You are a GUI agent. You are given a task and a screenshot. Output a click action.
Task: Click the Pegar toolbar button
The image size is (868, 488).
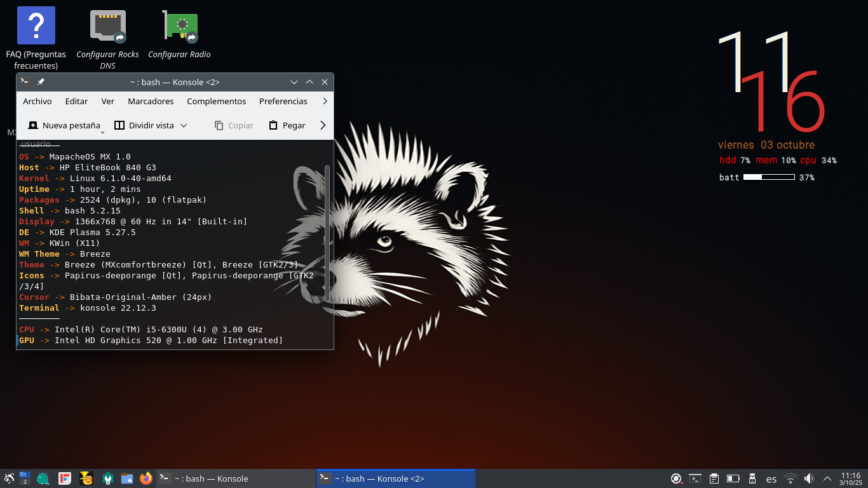pos(287,125)
